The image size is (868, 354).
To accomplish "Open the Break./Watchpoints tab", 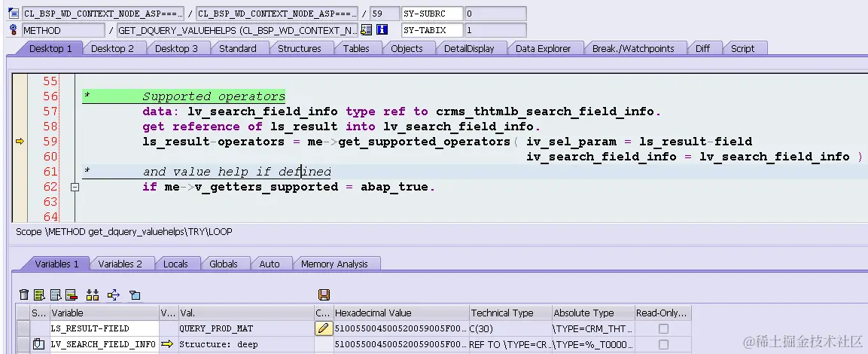I will coord(633,49).
